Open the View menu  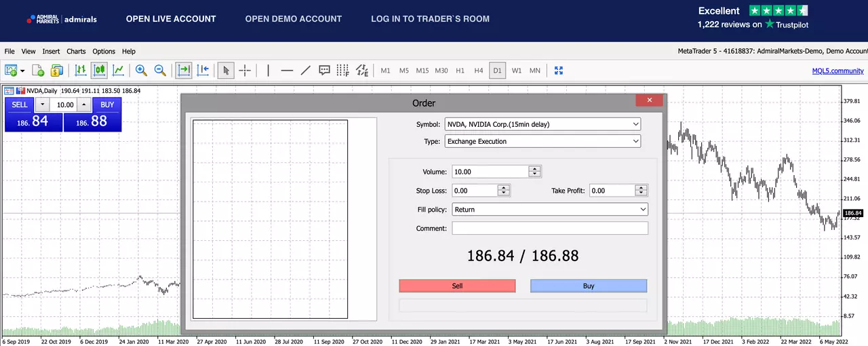click(x=28, y=52)
